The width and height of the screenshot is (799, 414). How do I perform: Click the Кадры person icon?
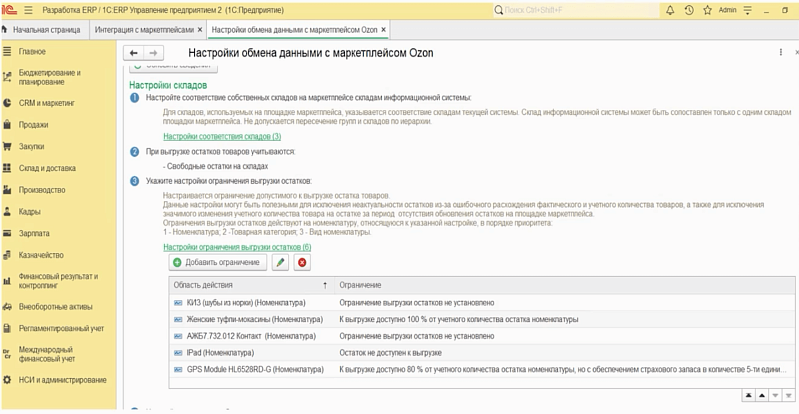tap(7, 212)
